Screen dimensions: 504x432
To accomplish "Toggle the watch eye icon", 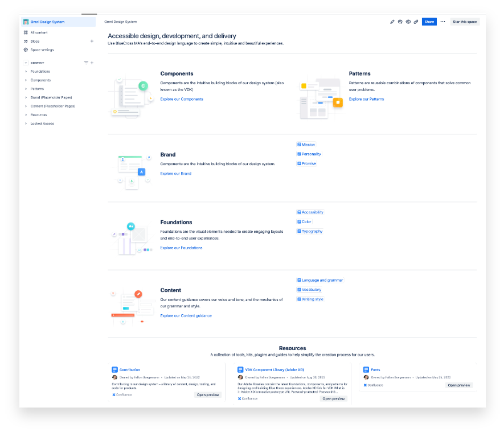I will pos(408,22).
